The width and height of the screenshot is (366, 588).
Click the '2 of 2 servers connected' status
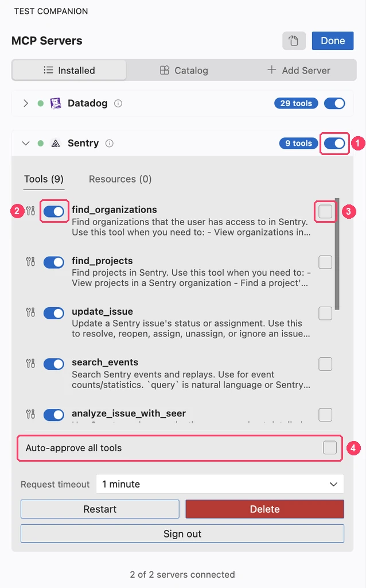point(182,574)
